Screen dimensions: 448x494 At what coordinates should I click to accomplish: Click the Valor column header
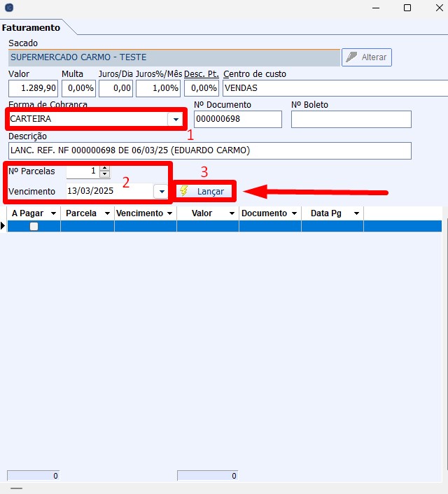pyautogui.click(x=202, y=213)
